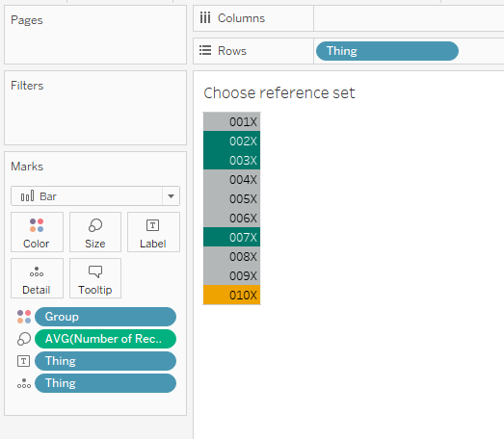
Task: Open the Tooltip marks card
Action: point(95,278)
